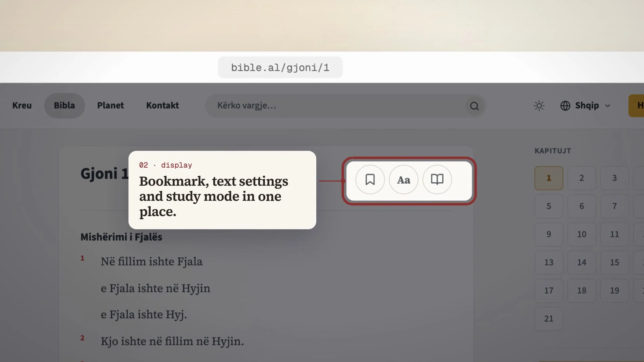Open text settings with the Aa button
The height and width of the screenshot is (362, 644).
404,179
